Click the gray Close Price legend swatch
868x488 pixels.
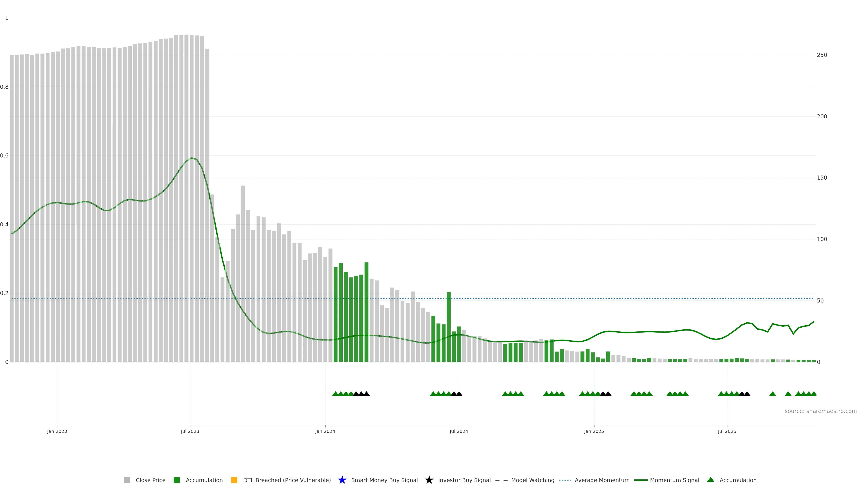coord(127,480)
